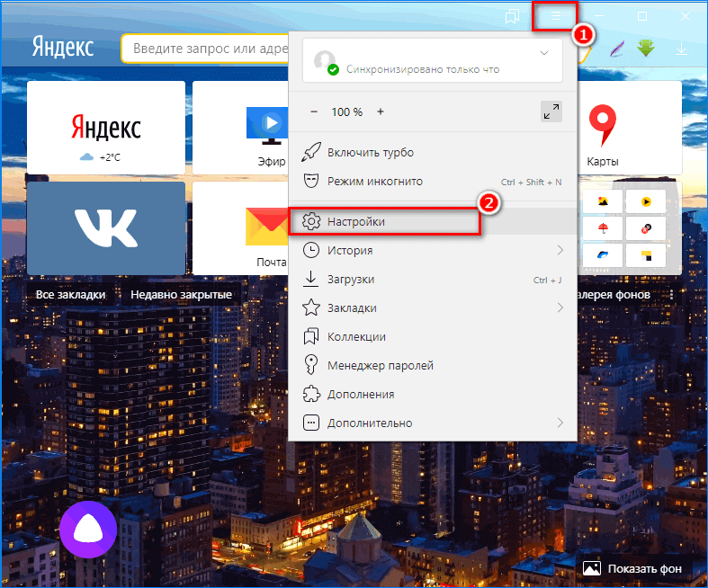Select Включить турбо menu item
Image resolution: width=708 pixels, height=588 pixels.
(433, 153)
